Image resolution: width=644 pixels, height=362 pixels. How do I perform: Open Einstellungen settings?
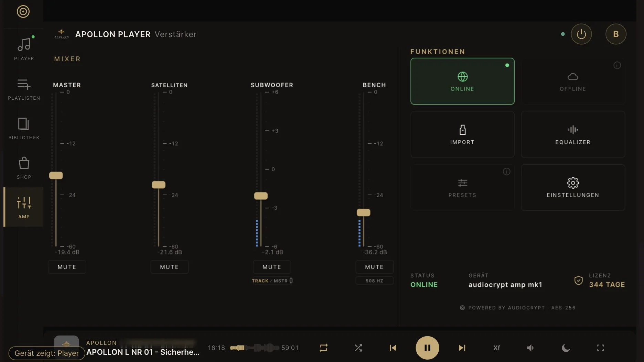[x=573, y=187]
